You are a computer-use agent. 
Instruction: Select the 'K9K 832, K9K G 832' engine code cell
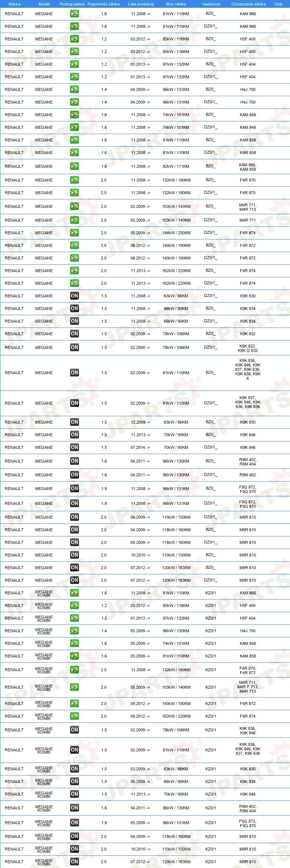coord(248,348)
